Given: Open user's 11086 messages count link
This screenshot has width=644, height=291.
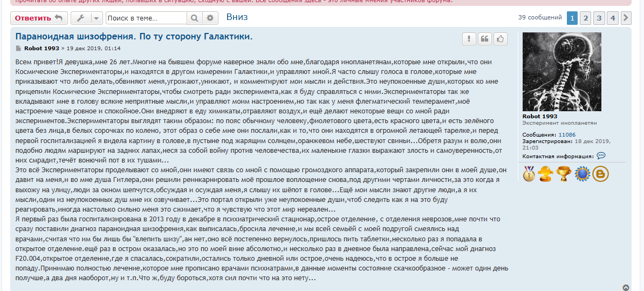Looking at the screenshot, I should (567, 135).
